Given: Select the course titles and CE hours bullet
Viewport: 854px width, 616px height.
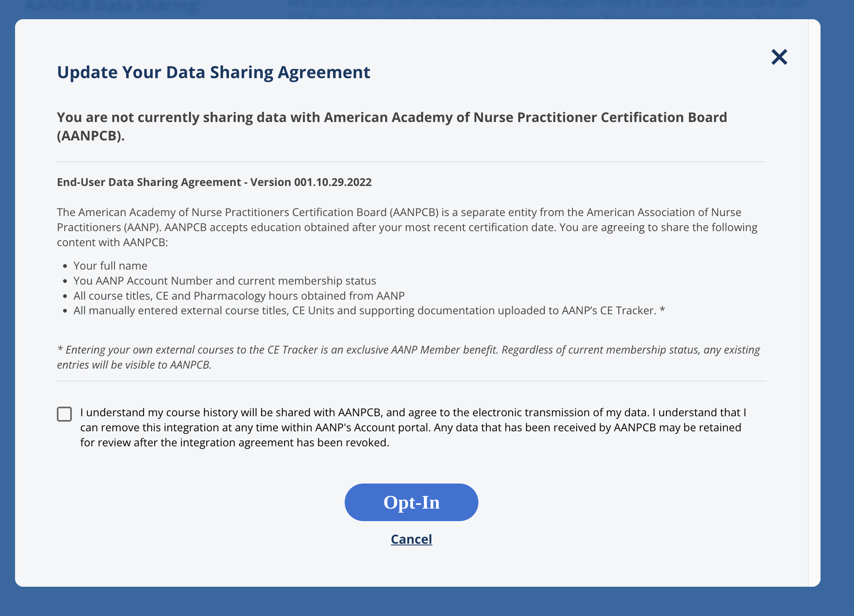Looking at the screenshot, I should (239, 295).
